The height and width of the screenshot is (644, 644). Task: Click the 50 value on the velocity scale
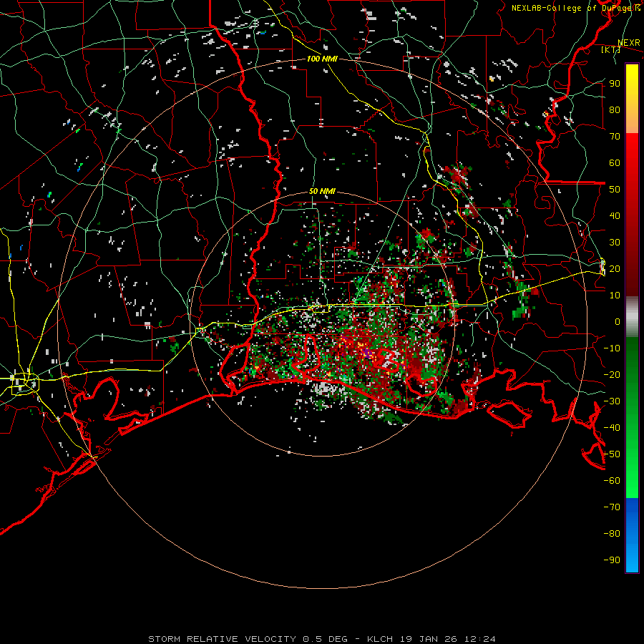tap(615, 190)
